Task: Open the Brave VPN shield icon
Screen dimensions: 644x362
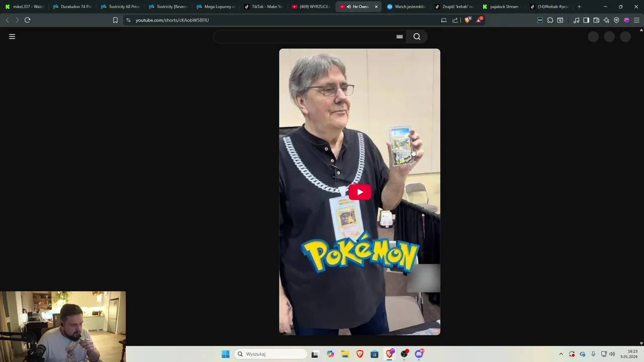Action: (616, 20)
